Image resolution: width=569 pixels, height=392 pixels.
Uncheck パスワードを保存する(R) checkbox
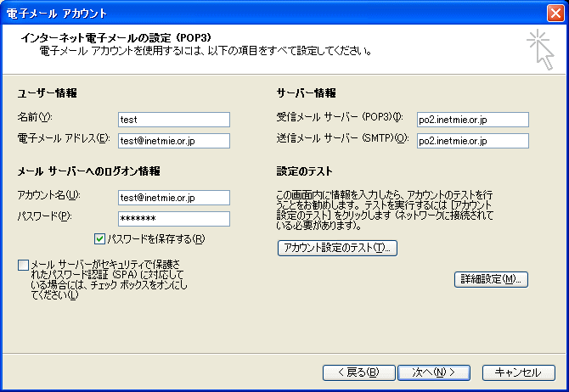pyautogui.click(x=99, y=239)
